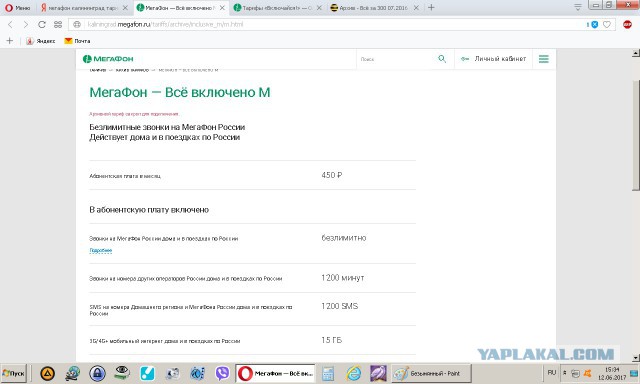Screen dimensions: 640x384
Task: Click the МегаФон logo
Action: (108, 59)
